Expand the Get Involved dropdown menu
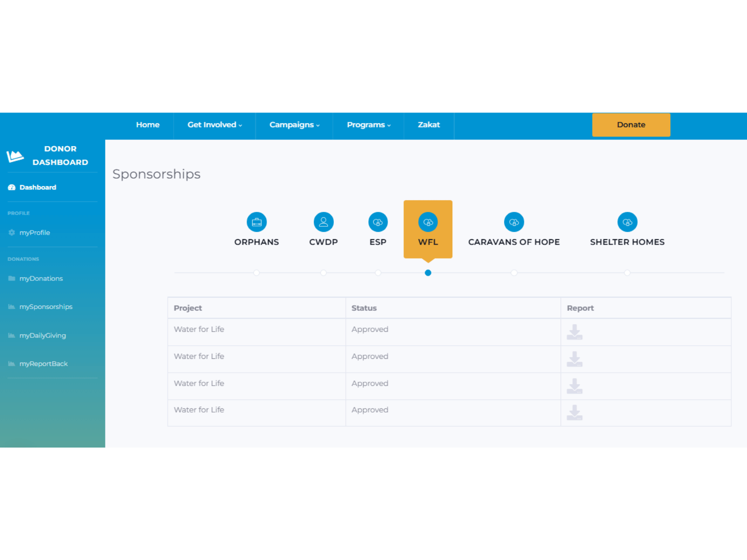Viewport: 747px width, 560px height. [215, 125]
